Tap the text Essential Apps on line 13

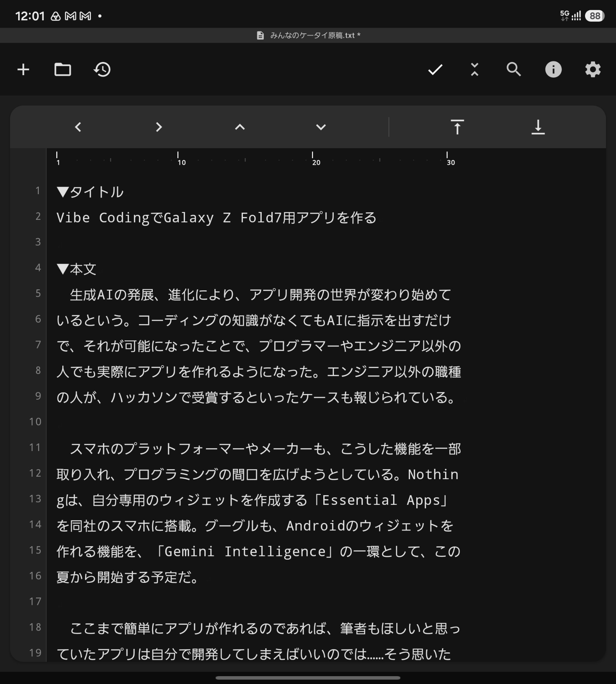point(381,500)
